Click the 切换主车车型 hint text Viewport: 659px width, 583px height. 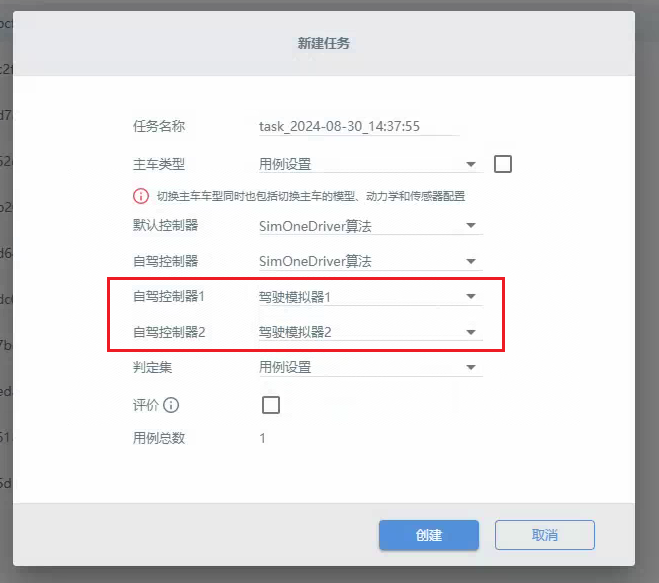(310, 196)
